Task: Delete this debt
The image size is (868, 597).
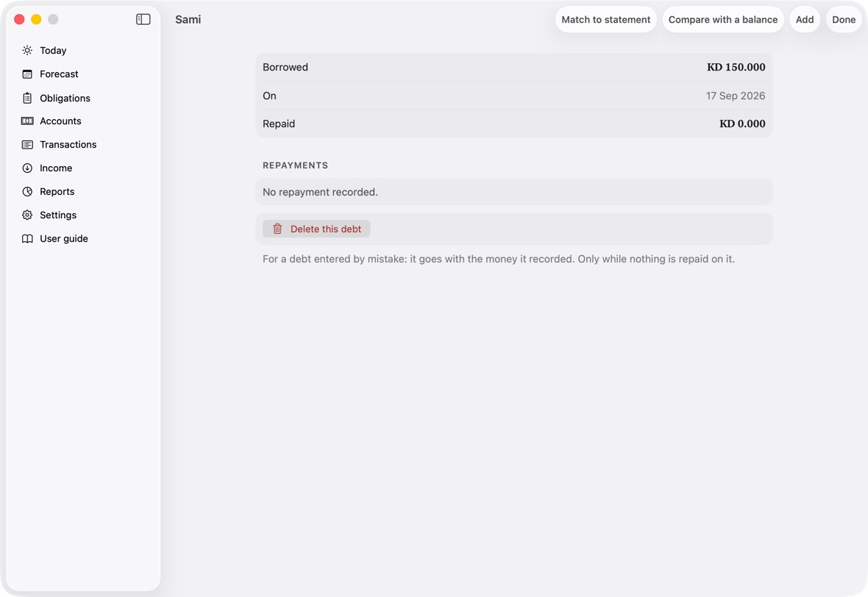Action: [x=316, y=229]
